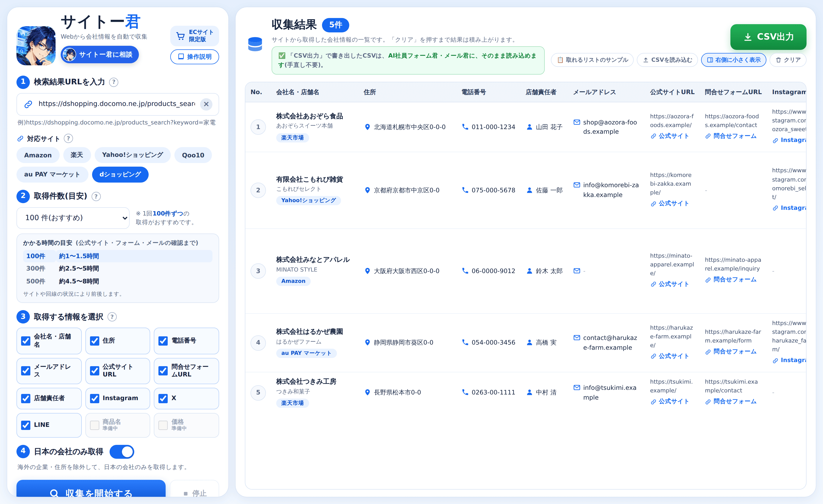Uncheck 電話番号 checkbox
The width and height of the screenshot is (823, 504).
tap(163, 341)
